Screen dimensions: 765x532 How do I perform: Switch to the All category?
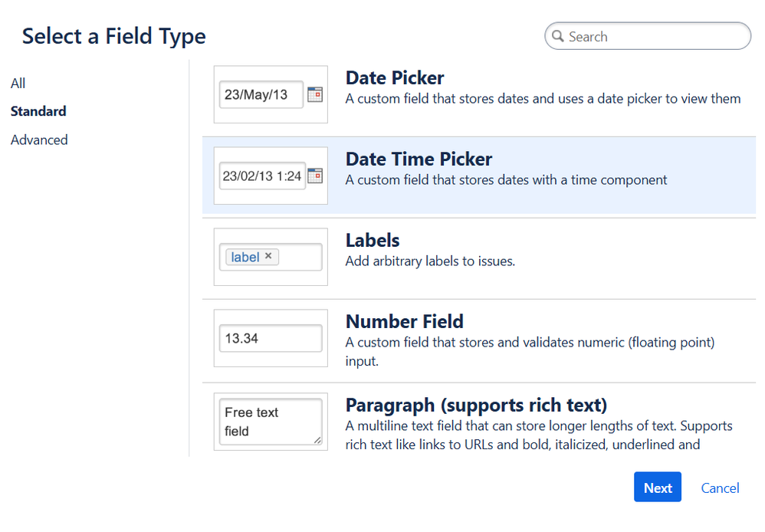18,83
